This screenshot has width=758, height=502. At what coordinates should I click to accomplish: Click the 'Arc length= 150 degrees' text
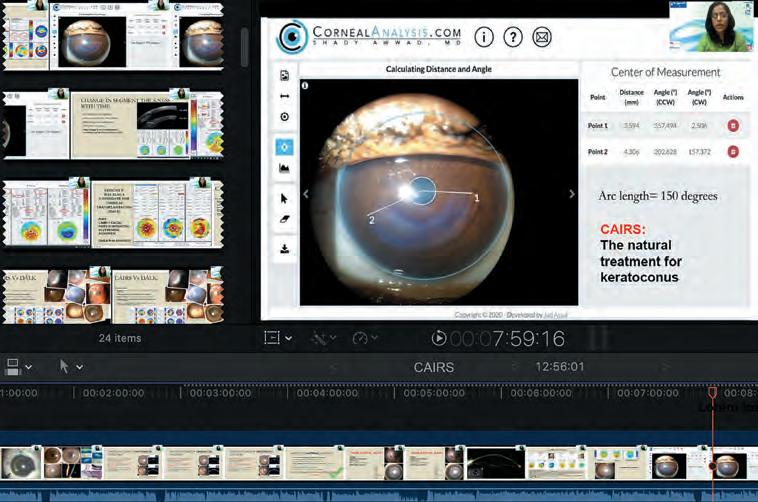(658, 196)
